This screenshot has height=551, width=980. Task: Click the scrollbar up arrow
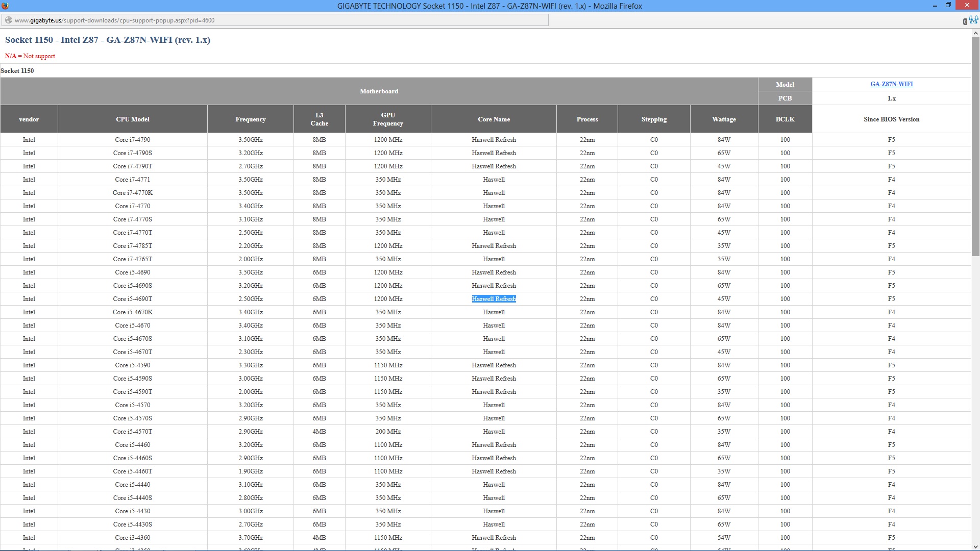point(975,33)
